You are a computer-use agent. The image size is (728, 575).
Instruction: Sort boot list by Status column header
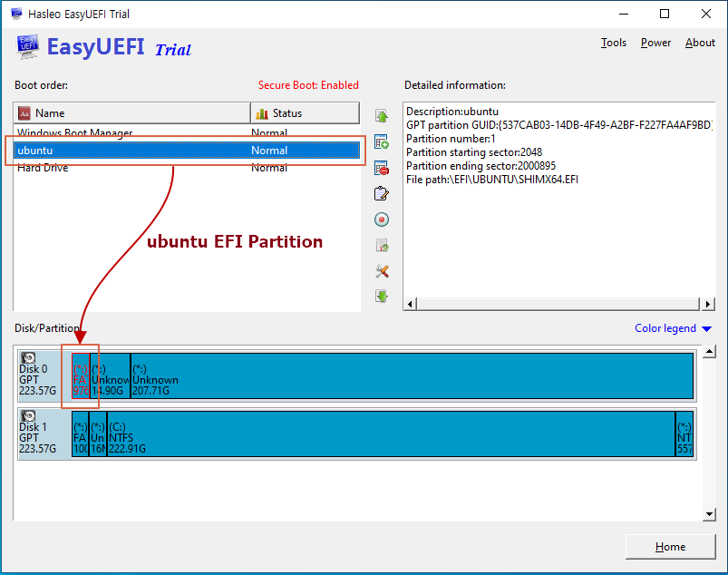tap(305, 112)
